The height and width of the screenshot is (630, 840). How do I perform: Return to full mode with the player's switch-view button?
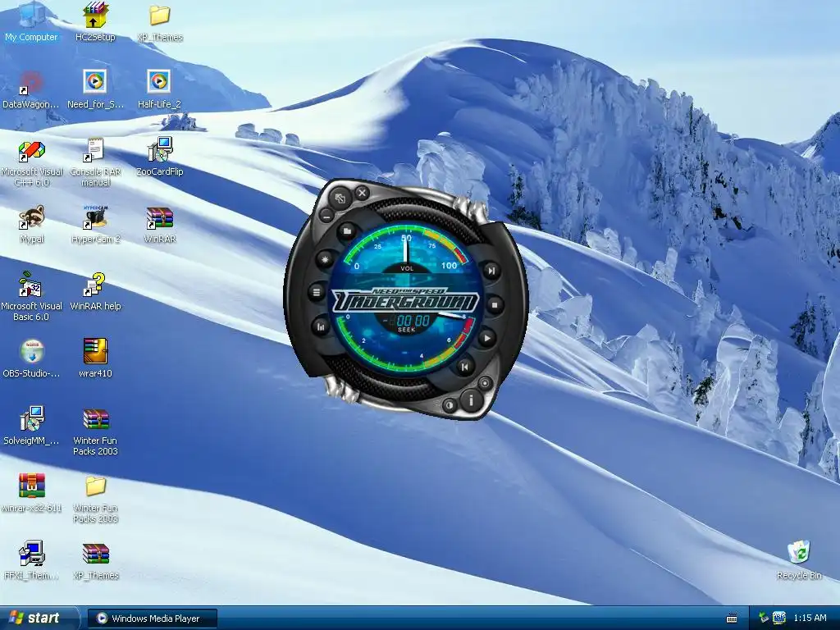tap(340, 199)
